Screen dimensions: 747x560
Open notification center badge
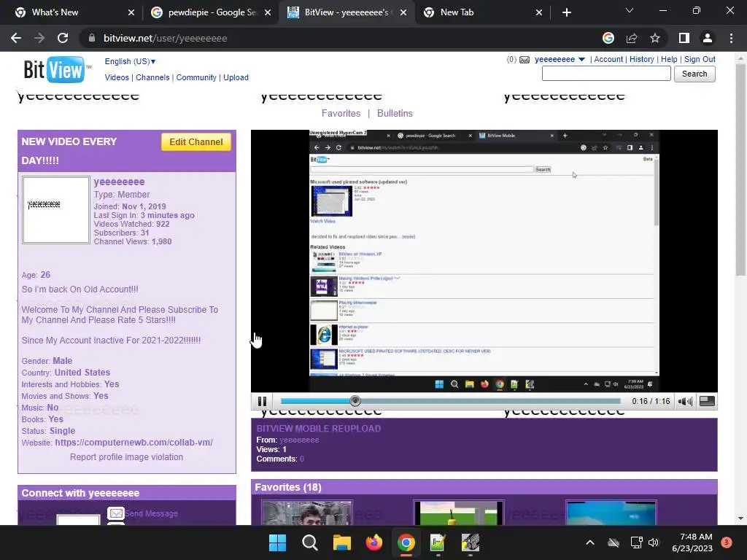(x=727, y=542)
